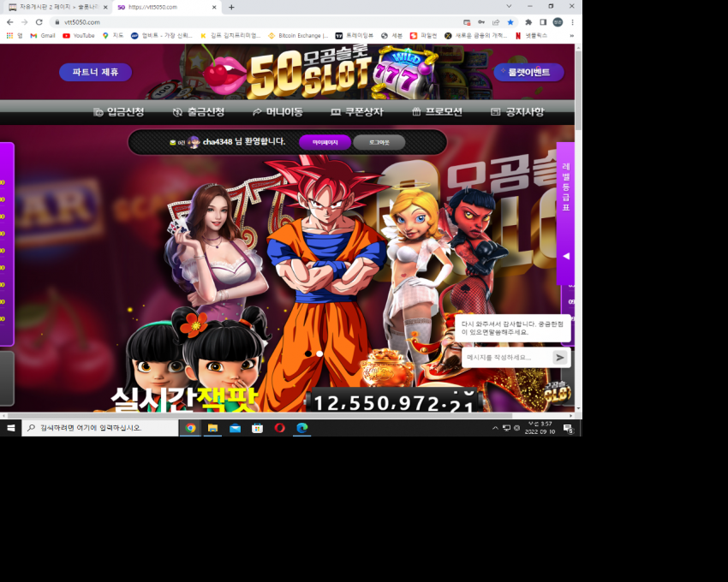Open the 쿠폰상자 coupon box menu
Screen dimensions: 728x582
tap(357, 112)
